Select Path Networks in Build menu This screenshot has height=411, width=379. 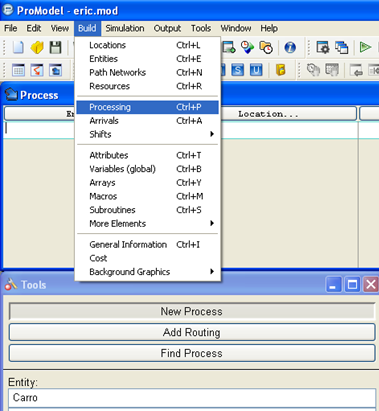147,72
